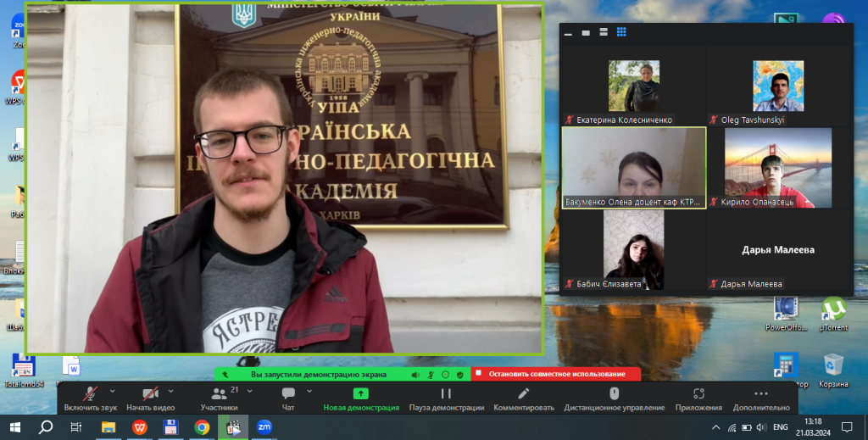Viewport: 868px width, 440px height.
Task: Click the Кирило Опанасець name label
Action: point(757,202)
